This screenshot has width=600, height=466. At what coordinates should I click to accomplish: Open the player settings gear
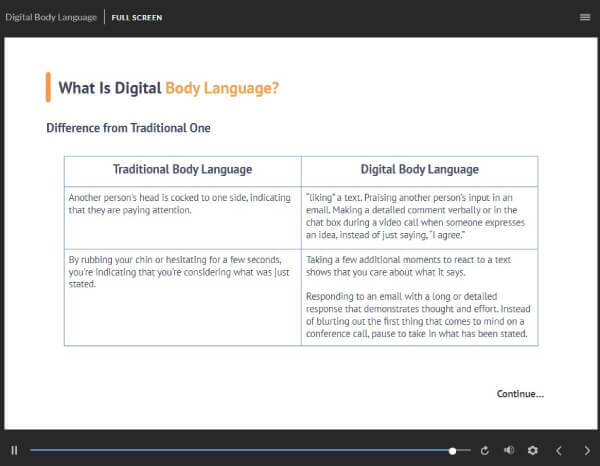tap(533, 451)
